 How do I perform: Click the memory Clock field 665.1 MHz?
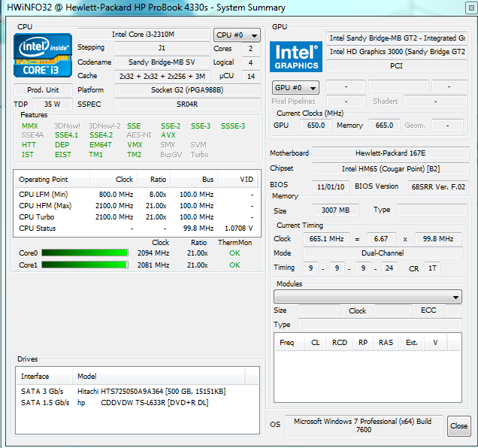tap(326, 238)
